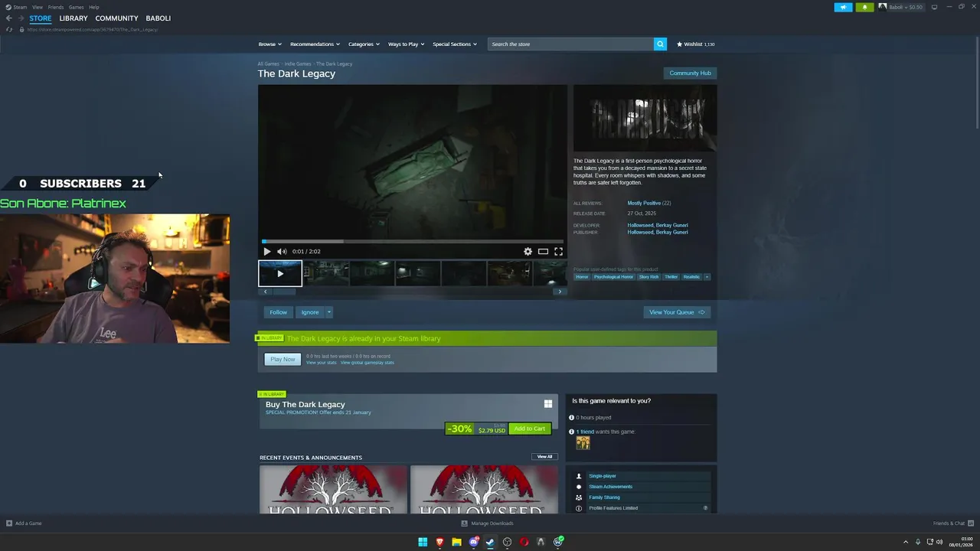Click the Single-player feature link

pos(603,476)
